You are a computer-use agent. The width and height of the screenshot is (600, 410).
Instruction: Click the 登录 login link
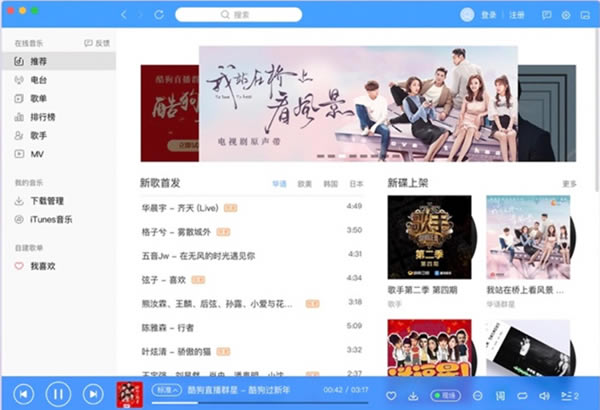tap(488, 15)
